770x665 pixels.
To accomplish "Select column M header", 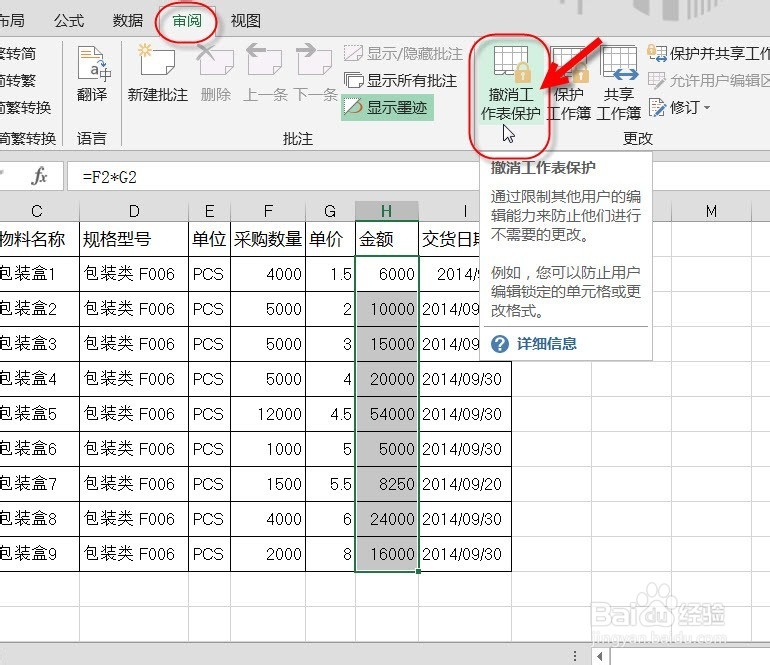I will pyautogui.click(x=712, y=211).
